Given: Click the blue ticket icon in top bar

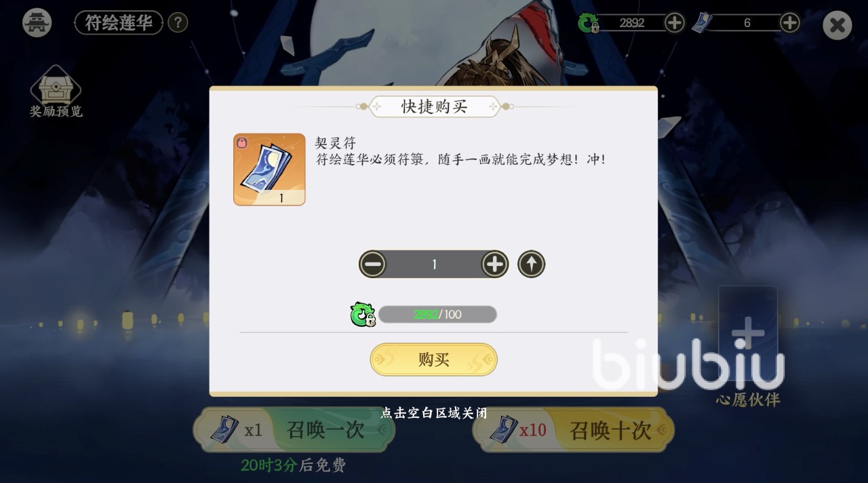Looking at the screenshot, I should pos(703,22).
